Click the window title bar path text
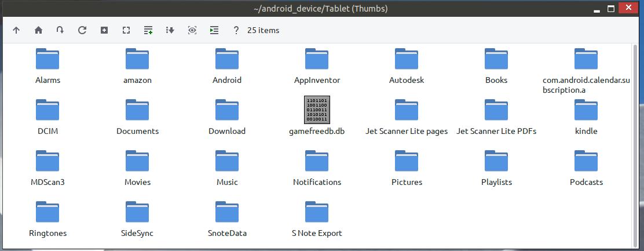The image size is (644, 251). point(320,9)
